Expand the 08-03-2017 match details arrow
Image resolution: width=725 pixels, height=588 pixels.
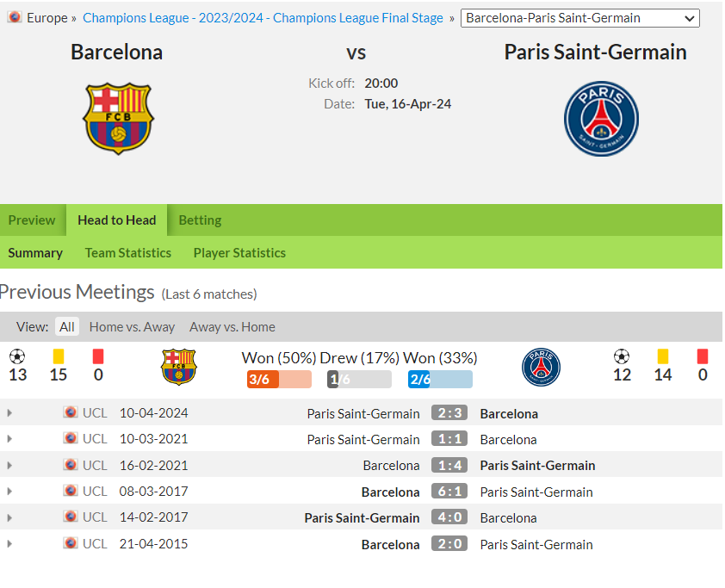tap(9, 492)
